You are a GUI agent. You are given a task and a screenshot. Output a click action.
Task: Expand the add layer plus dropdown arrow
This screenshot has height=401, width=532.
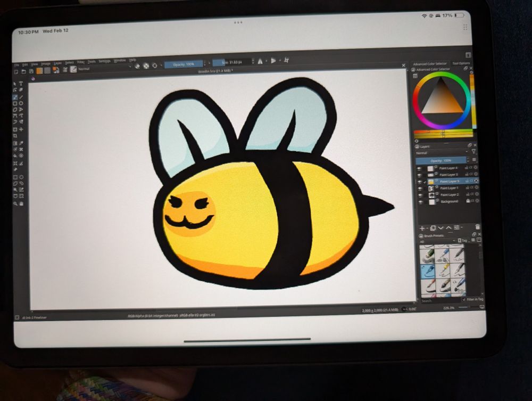(x=427, y=228)
